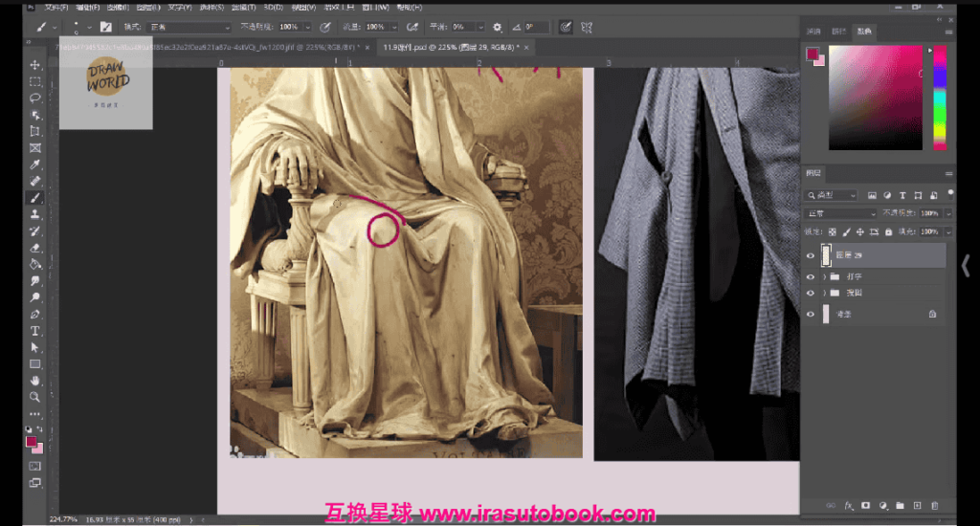Create a new layer
The image size is (980, 526).
pos(917,505)
